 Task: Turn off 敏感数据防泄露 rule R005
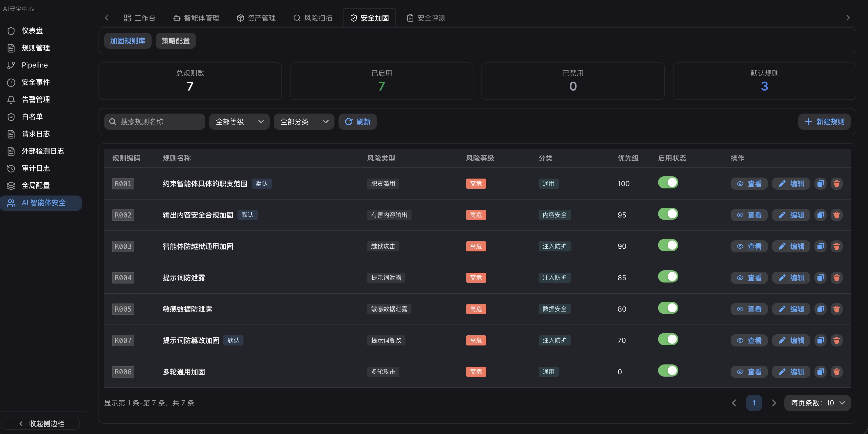tap(668, 308)
